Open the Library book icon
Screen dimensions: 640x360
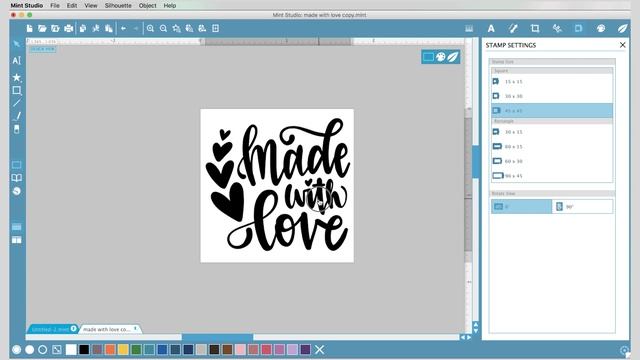tap(16, 178)
